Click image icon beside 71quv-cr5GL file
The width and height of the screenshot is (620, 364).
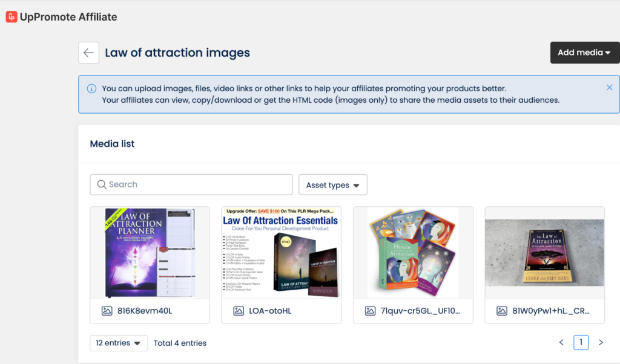[370, 311]
